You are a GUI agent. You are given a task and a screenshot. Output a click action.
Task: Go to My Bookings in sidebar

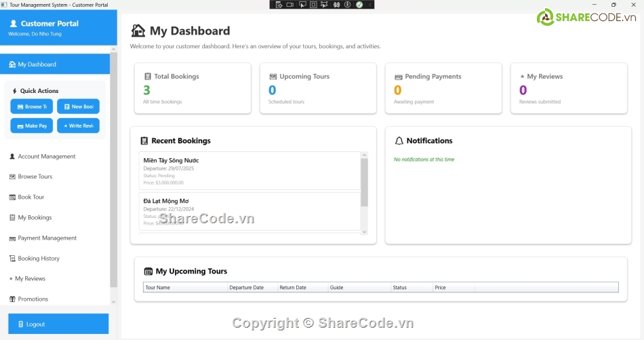35,218
